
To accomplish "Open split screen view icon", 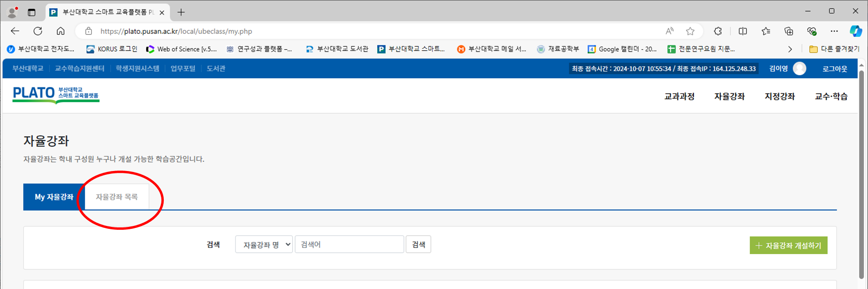I will tap(742, 32).
